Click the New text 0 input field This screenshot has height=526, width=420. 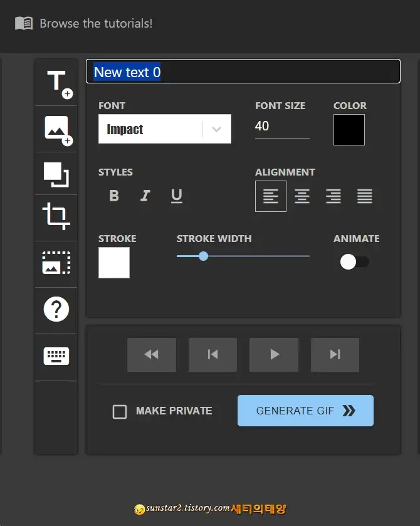pos(243,71)
